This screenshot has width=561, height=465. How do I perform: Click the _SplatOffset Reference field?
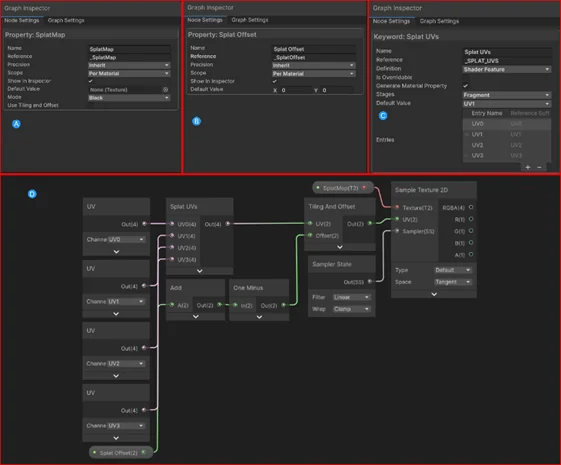pyautogui.click(x=314, y=57)
